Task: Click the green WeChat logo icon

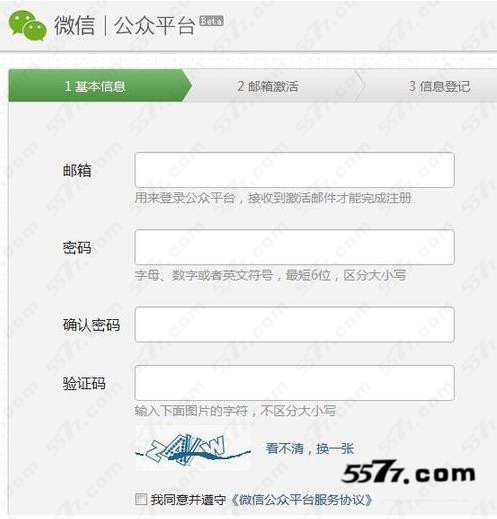Action: [27, 26]
